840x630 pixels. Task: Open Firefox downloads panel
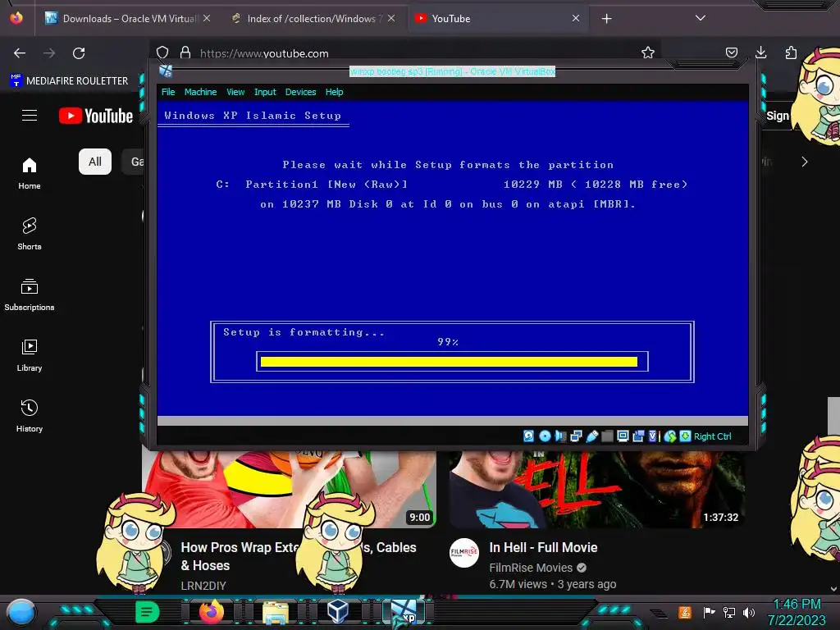(x=760, y=52)
